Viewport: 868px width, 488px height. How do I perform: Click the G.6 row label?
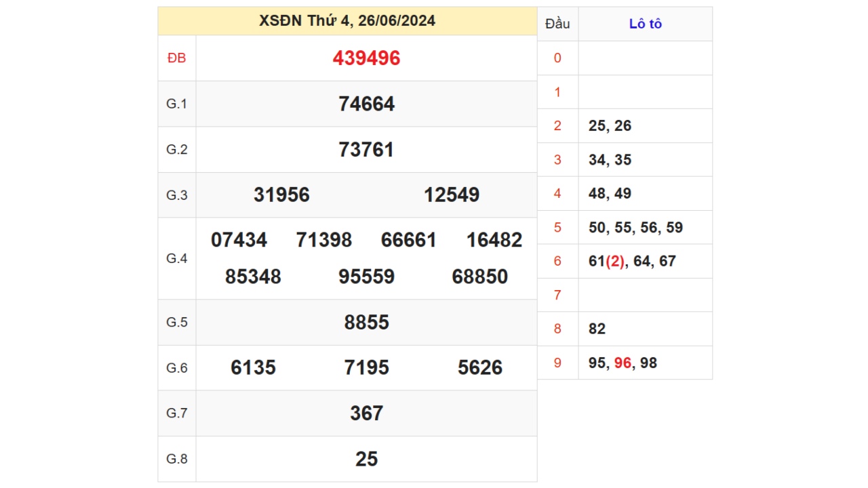point(177,367)
